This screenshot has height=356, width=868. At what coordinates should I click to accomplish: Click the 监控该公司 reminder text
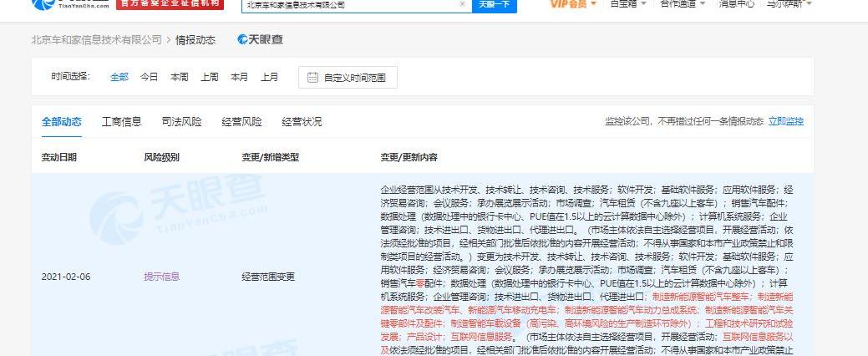(684, 121)
